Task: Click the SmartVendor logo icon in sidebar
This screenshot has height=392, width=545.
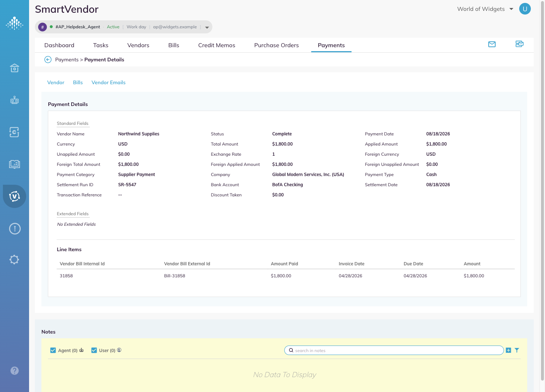Action: coord(15,23)
